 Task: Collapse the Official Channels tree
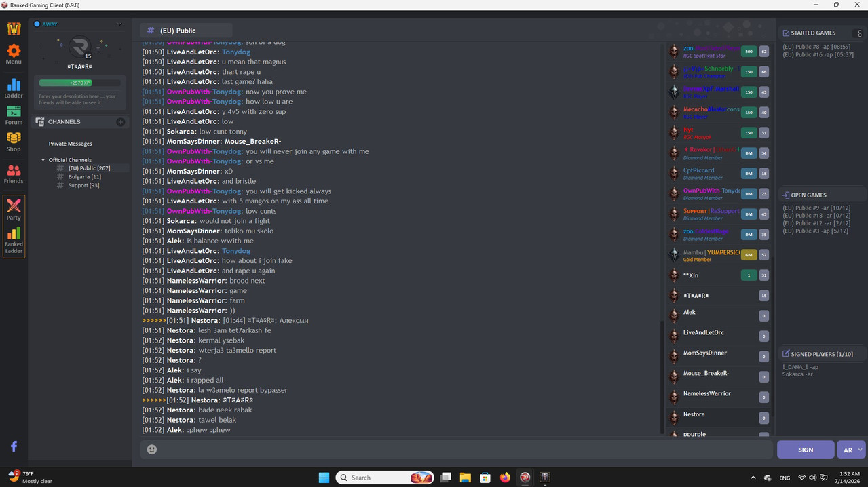coord(43,160)
